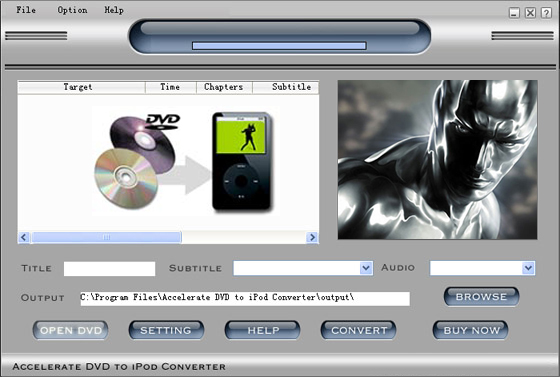The width and height of the screenshot is (560, 377).
Task: Click the Browse button
Action: pos(481,297)
